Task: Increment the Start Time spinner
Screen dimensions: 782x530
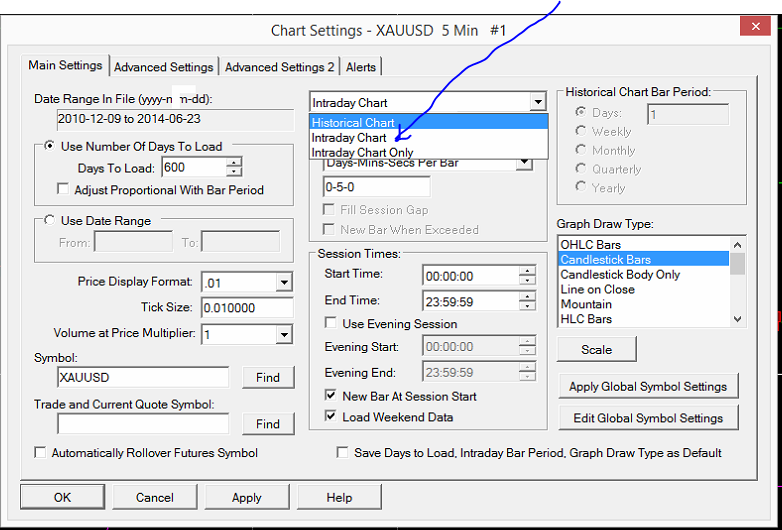Action: click(x=527, y=271)
